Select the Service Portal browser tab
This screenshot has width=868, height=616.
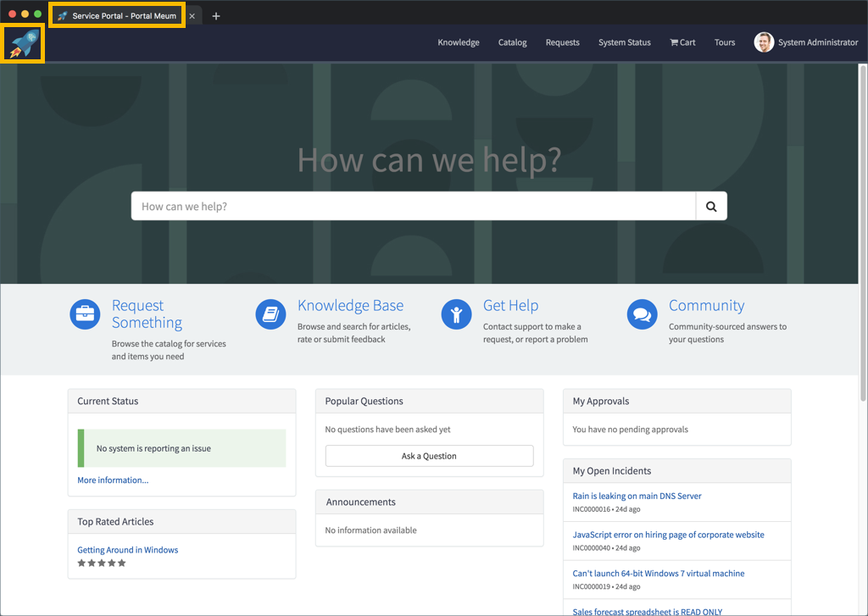click(x=117, y=14)
